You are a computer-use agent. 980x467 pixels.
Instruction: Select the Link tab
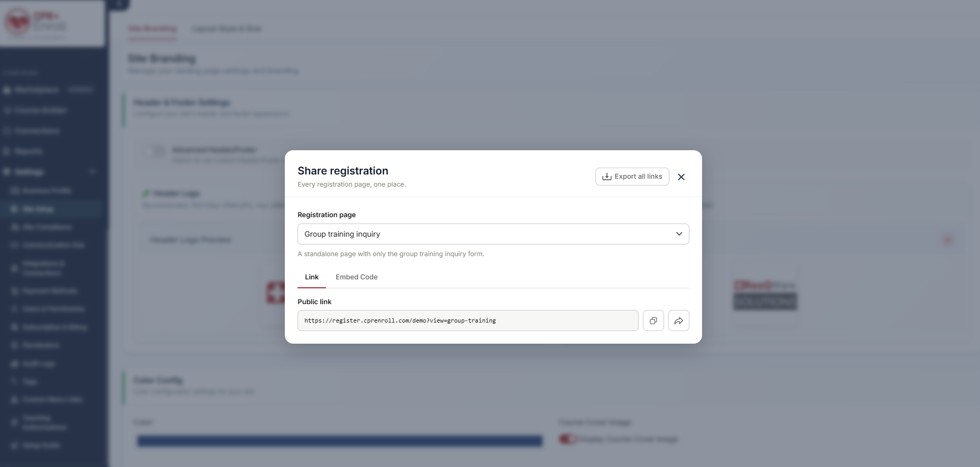[312, 277]
